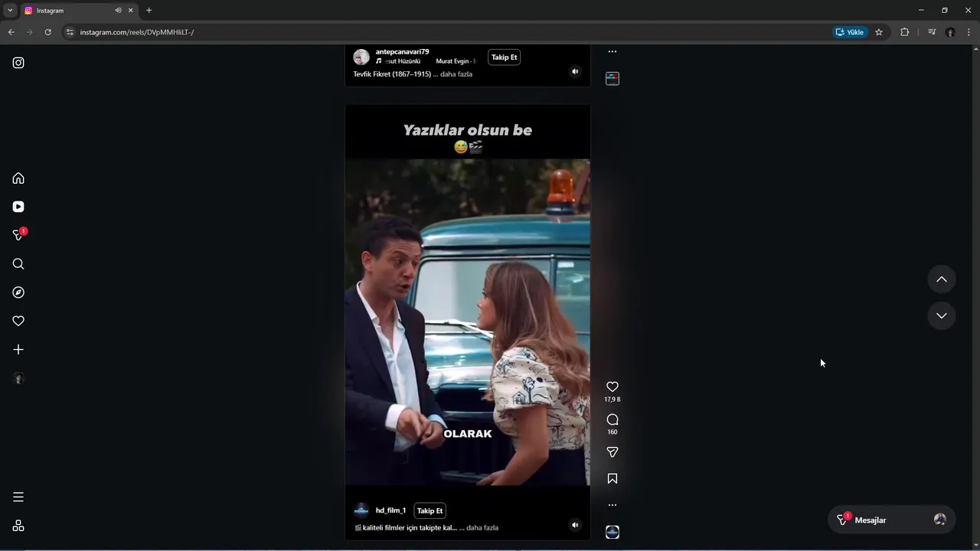The height and width of the screenshot is (551, 980).
Task: Click the browser address bar URL
Action: tap(137, 32)
